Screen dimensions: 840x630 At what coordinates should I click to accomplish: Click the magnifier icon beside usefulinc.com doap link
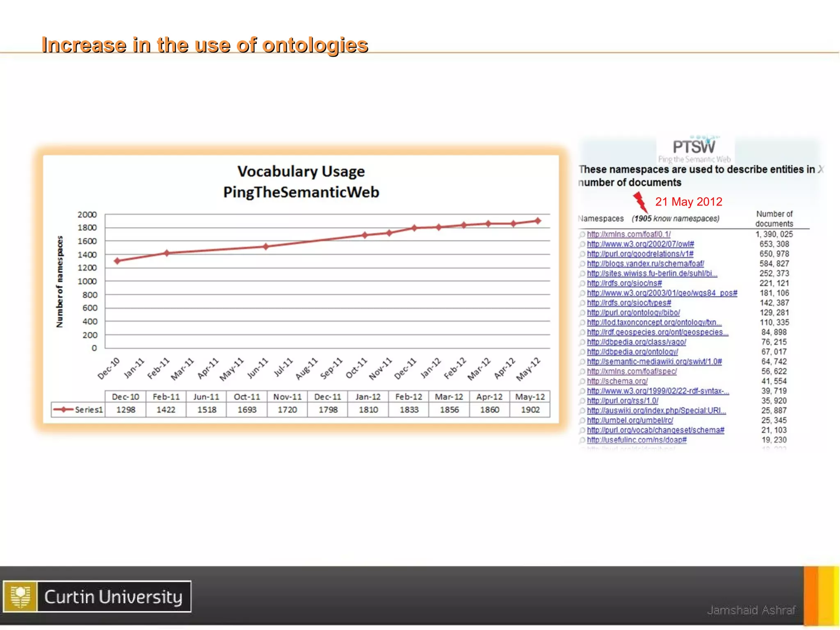(582, 441)
